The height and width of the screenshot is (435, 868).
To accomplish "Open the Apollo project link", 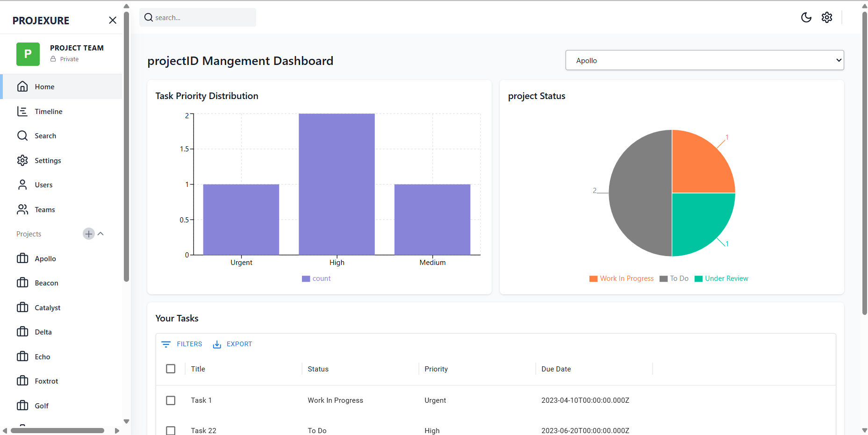I will 61,258.
